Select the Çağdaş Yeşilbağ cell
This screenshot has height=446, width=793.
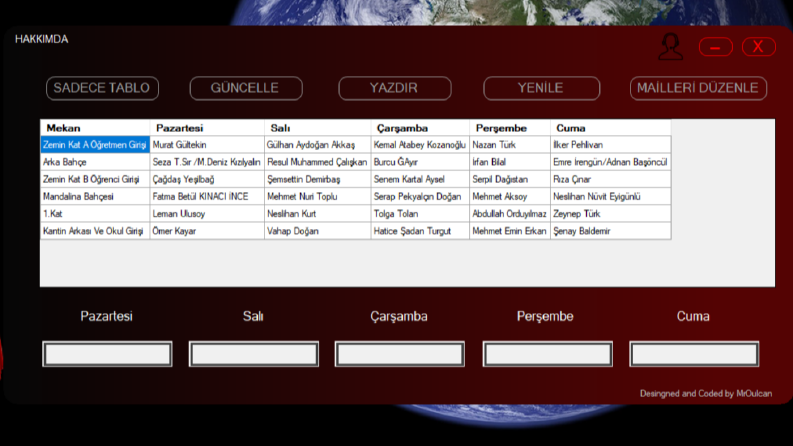pyautogui.click(x=207, y=179)
